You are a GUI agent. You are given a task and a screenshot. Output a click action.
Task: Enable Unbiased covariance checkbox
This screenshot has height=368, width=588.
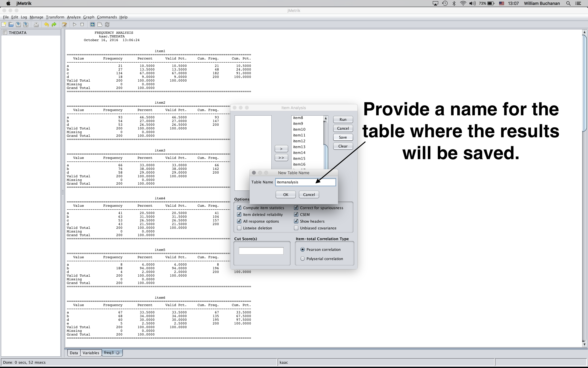tap(296, 228)
